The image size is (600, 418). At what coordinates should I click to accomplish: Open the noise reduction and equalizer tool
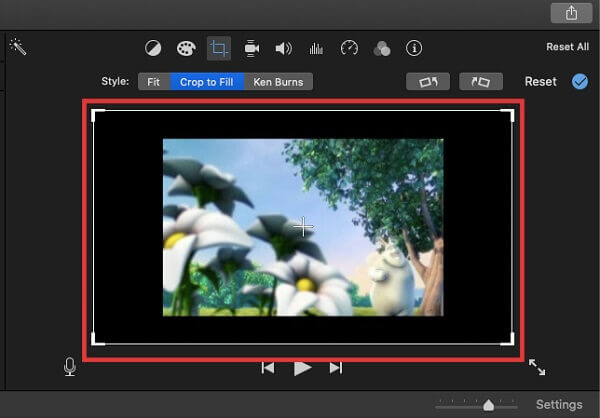pyautogui.click(x=316, y=49)
